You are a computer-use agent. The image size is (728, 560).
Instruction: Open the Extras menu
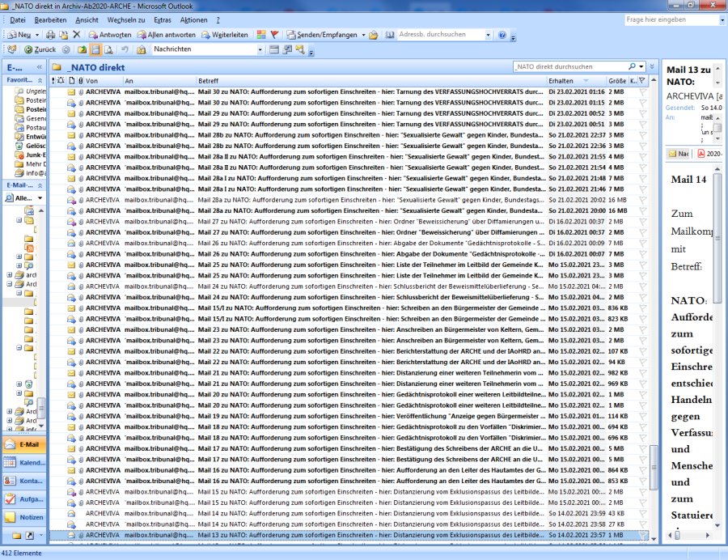tap(163, 20)
